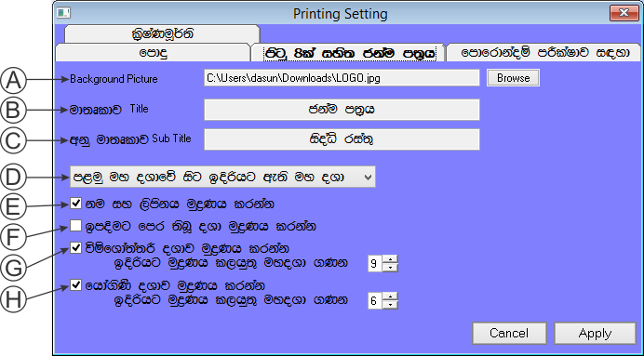Close the Printing Setting dialog
644x356 pixels.
624,13
